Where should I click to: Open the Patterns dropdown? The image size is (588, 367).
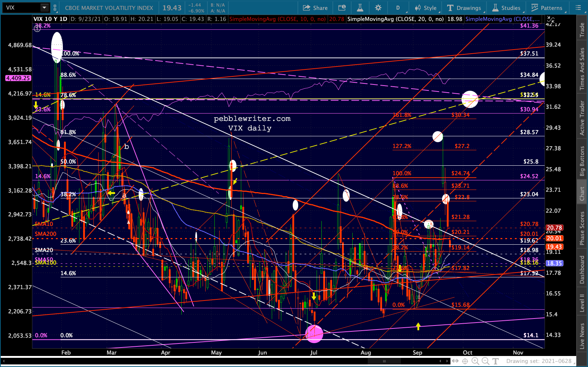(x=547, y=8)
